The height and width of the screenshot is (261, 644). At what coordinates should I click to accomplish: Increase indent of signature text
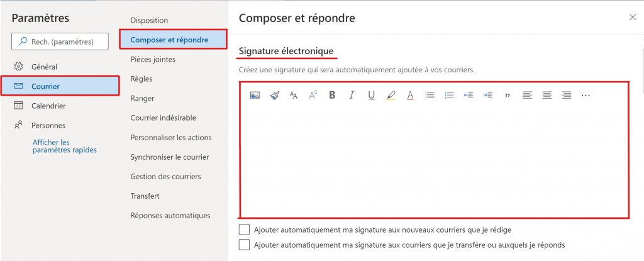pyautogui.click(x=488, y=96)
